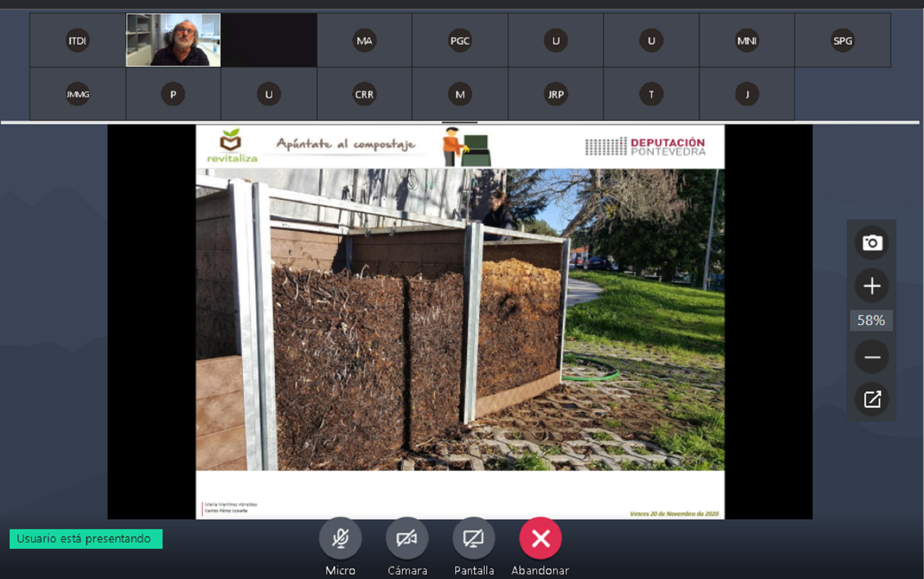Zoom out with the minus button

[x=872, y=357]
